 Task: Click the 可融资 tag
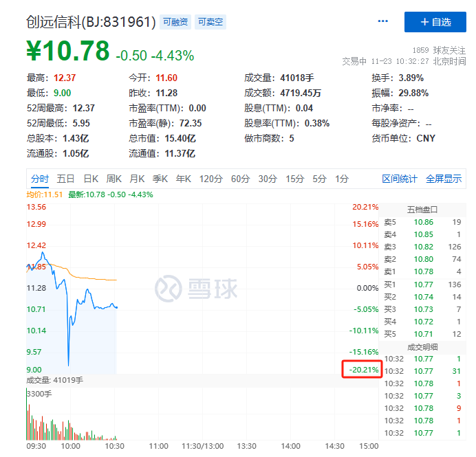pyautogui.click(x=175, y=22)
